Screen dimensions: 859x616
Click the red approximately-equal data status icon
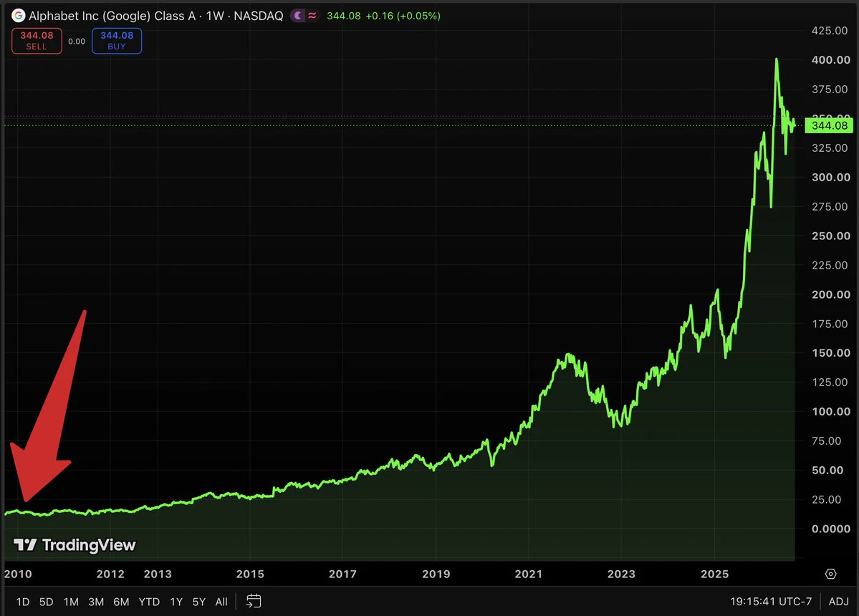(312, 16)
